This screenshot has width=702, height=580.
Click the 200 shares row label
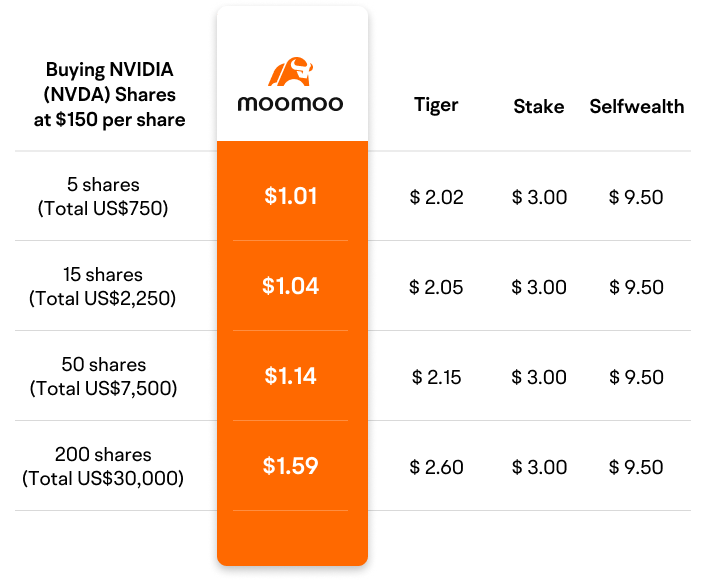(103, 466)
